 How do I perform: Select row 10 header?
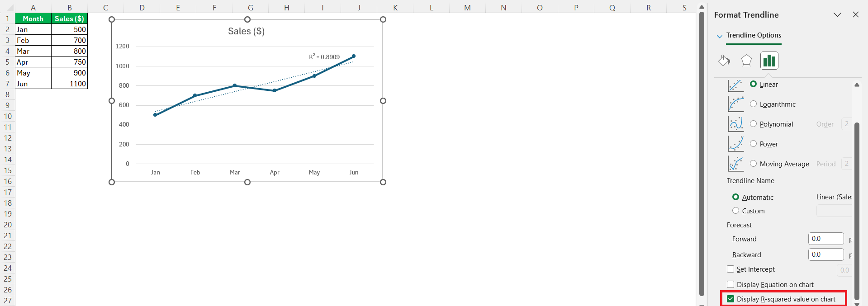pos(8,116)
